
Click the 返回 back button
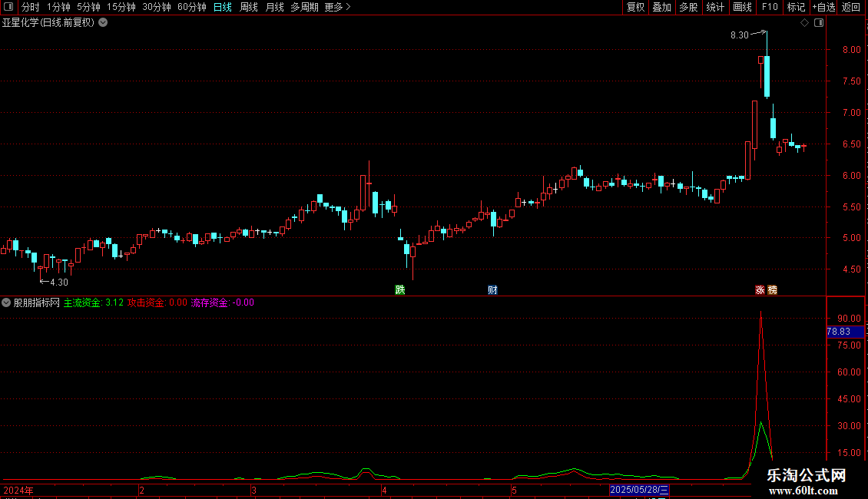pos(851,7)
